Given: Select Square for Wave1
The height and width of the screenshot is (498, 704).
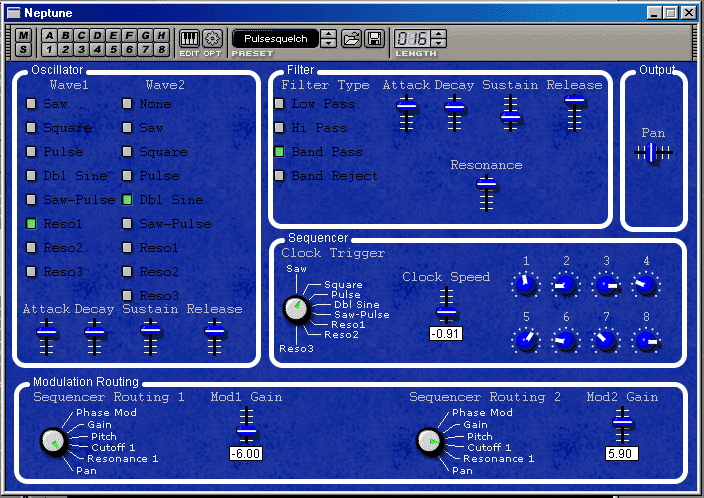Looking at the screenshot, I should pos(31,128).
